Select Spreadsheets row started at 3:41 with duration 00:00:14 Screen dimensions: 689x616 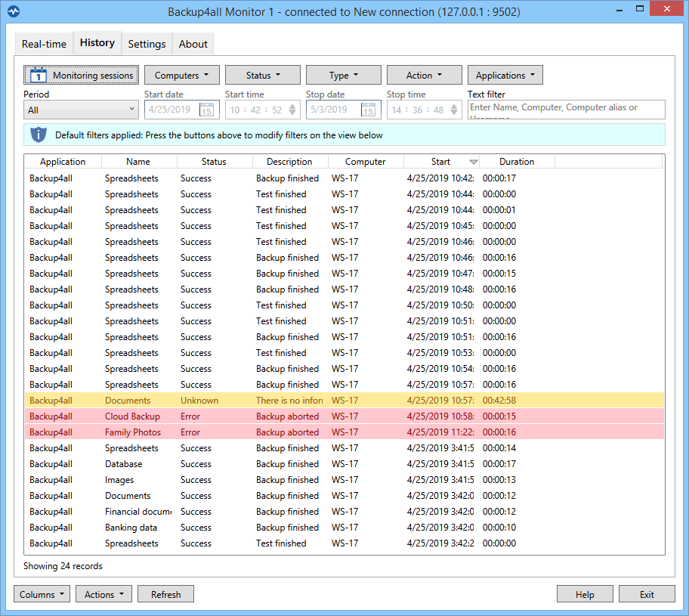[344, 448]
